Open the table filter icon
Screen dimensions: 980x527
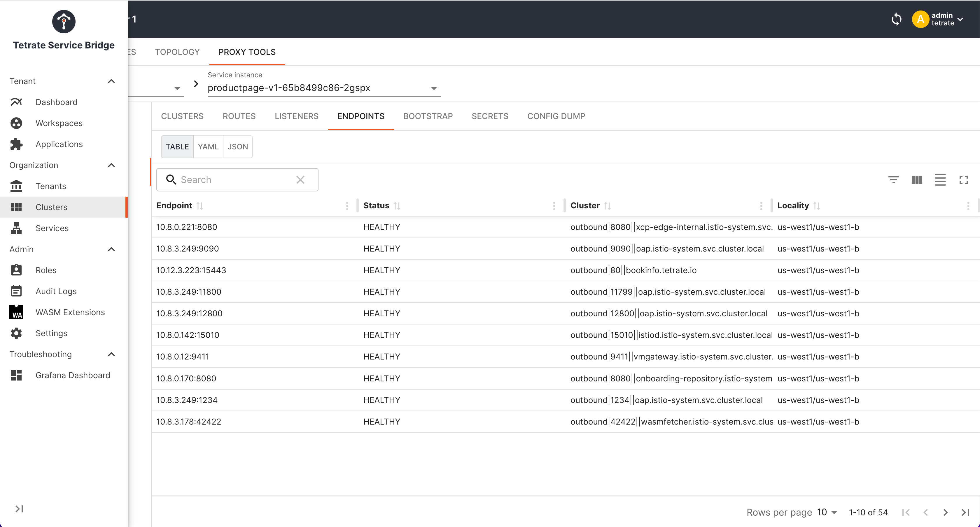[x=893, y=179]
